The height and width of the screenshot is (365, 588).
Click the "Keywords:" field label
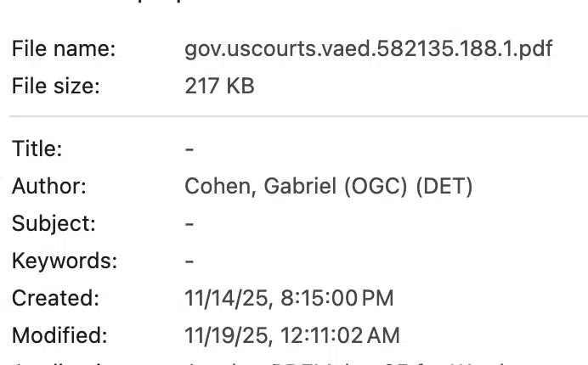tap(65, 261)
